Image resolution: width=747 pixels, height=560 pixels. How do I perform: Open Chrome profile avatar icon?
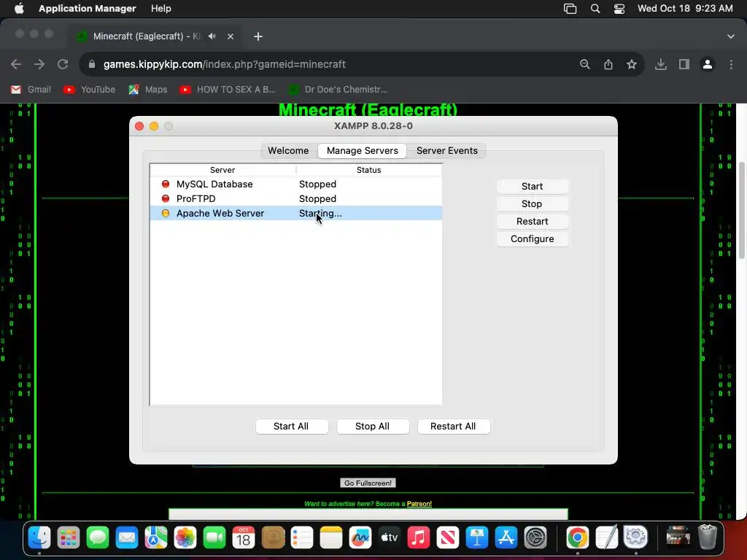[707, 64]
